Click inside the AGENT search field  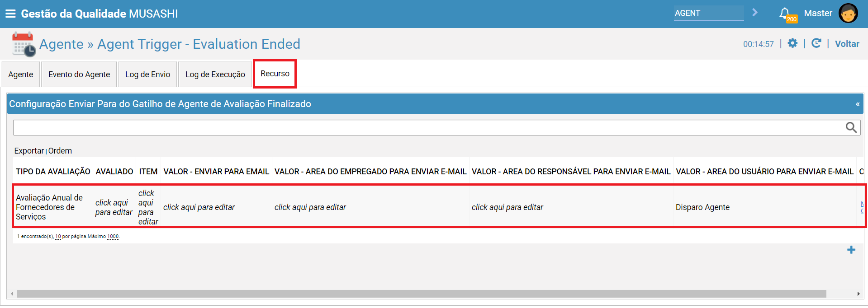pos(709,13)
